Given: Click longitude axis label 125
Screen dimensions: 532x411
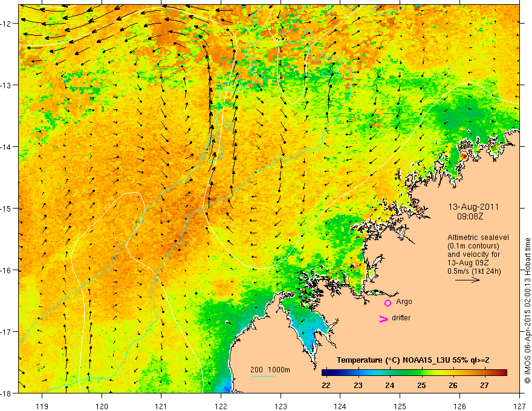Looking at the screenshot, I should (x=400, y=406).
